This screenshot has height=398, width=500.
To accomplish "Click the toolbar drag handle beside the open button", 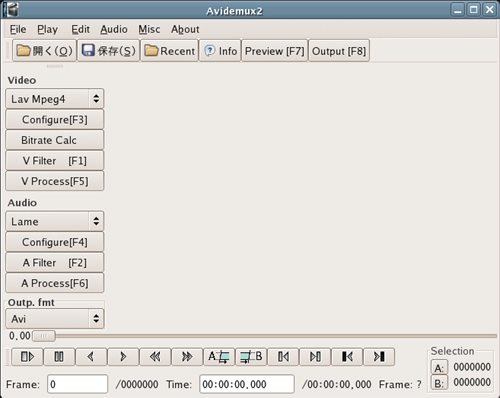I will click(8, 51).
